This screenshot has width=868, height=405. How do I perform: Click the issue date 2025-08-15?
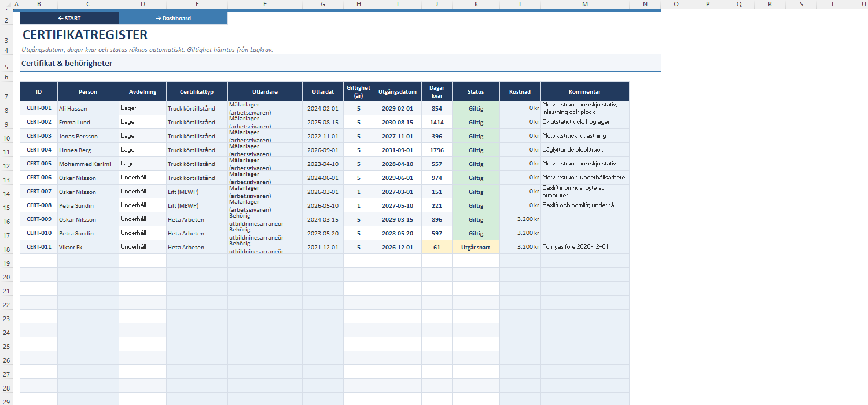coord(323,122)
